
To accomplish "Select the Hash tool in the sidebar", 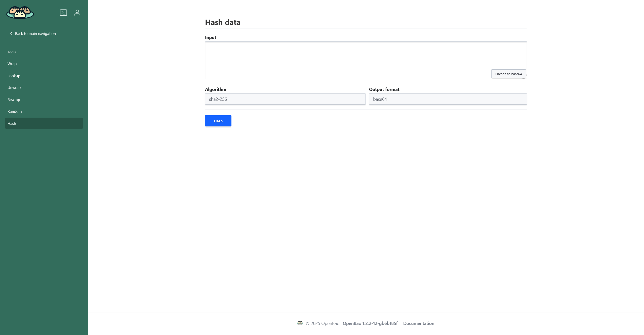I will [12, 123].
